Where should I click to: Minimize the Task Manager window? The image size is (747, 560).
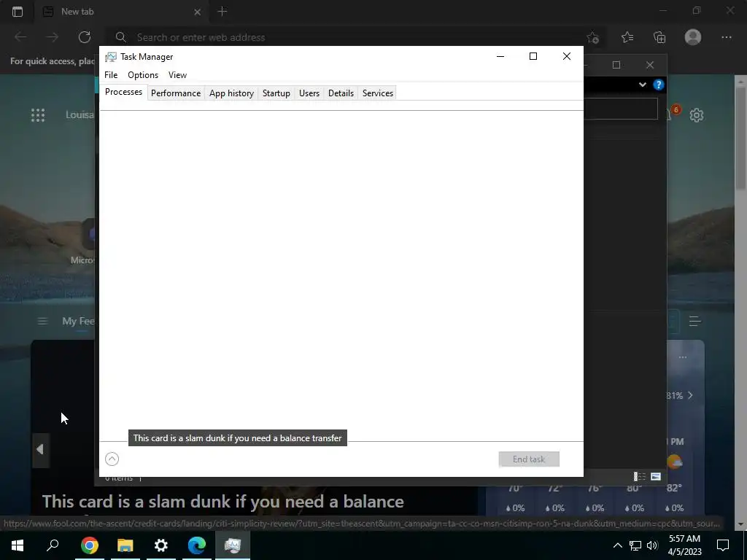click(500, 56)
